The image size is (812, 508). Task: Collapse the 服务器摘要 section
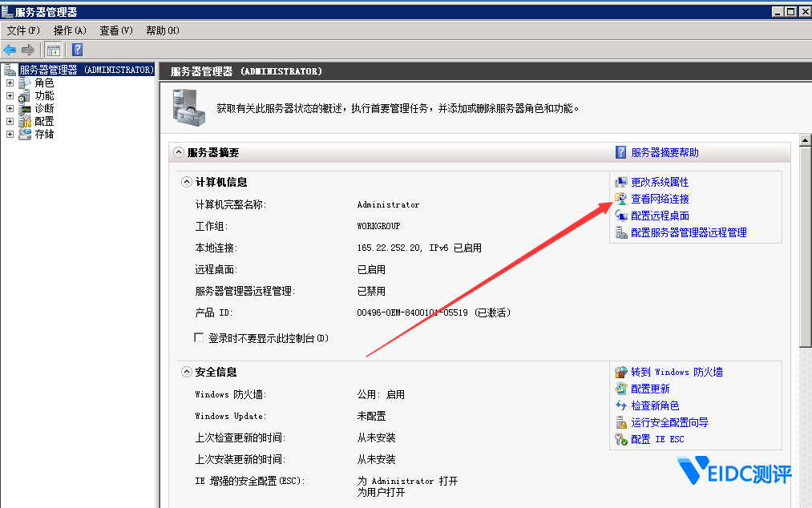(x=178, y=152)
